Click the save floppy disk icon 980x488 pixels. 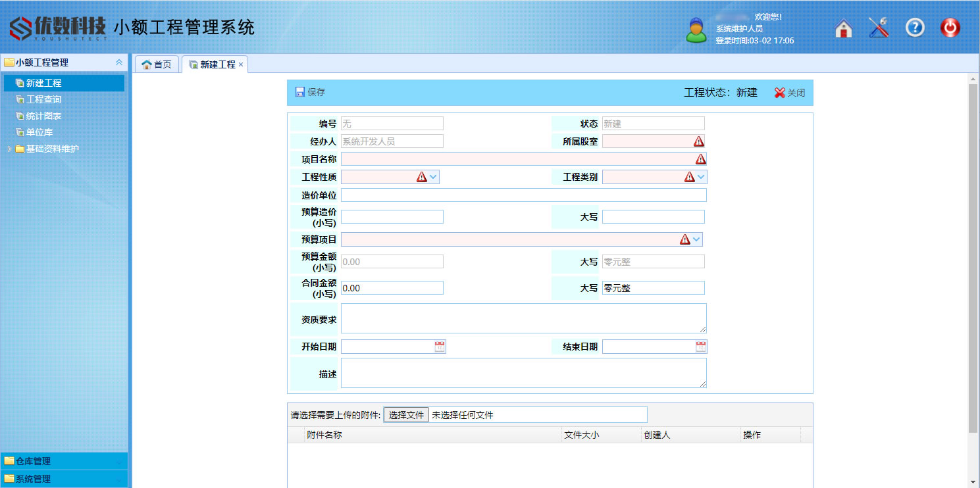pos(300,92)
